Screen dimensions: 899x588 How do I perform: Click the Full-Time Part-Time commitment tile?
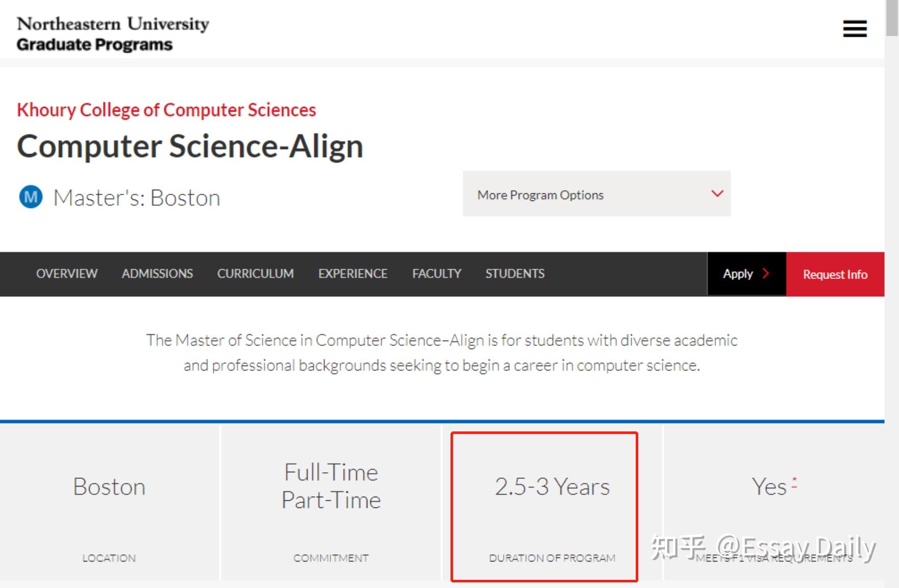pyautogui.click(x=331, y=502)
